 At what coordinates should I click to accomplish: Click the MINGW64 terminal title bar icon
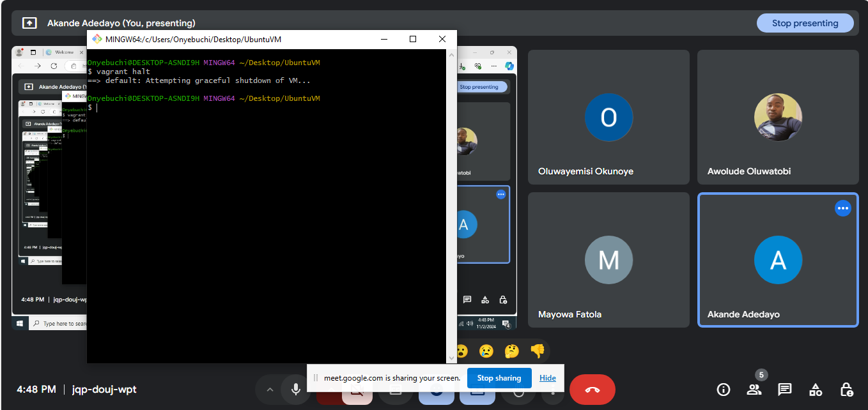[x=97, y=39]
